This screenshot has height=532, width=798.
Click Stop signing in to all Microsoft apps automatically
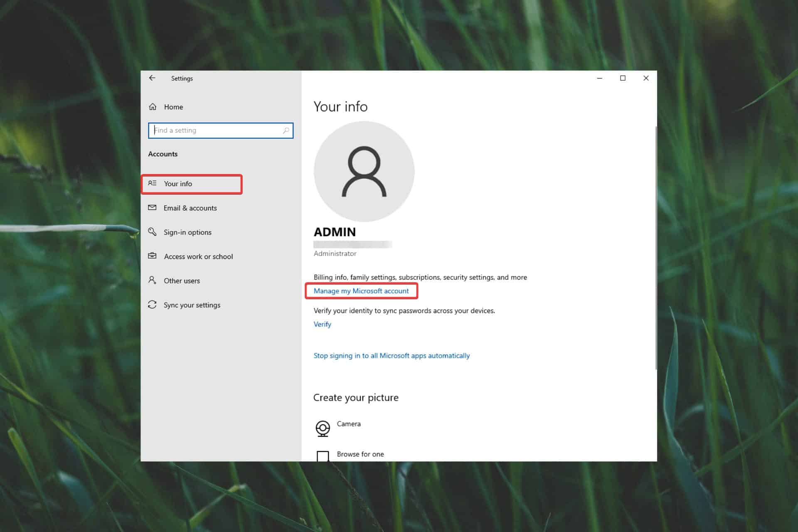[x=392, y=356]
